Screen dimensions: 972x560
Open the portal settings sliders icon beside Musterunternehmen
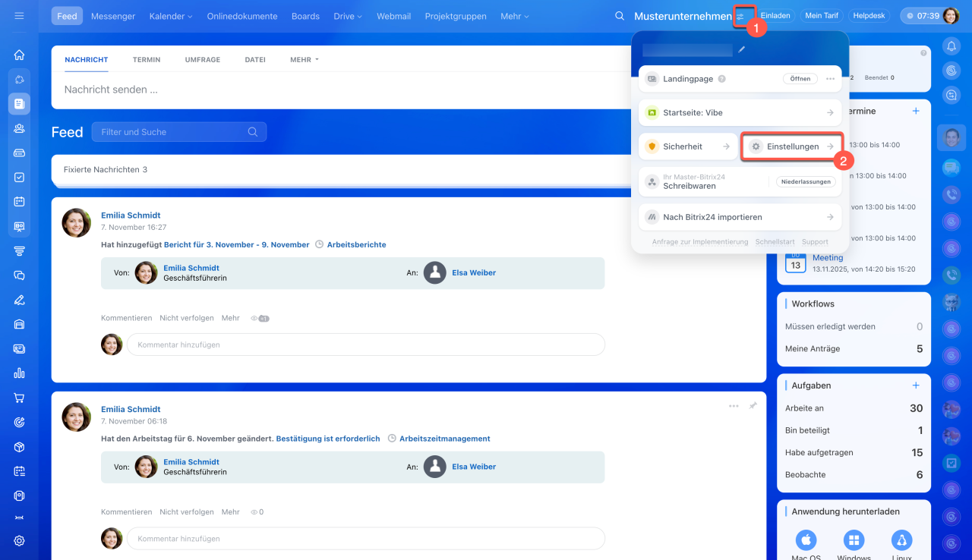click(740, 16)
